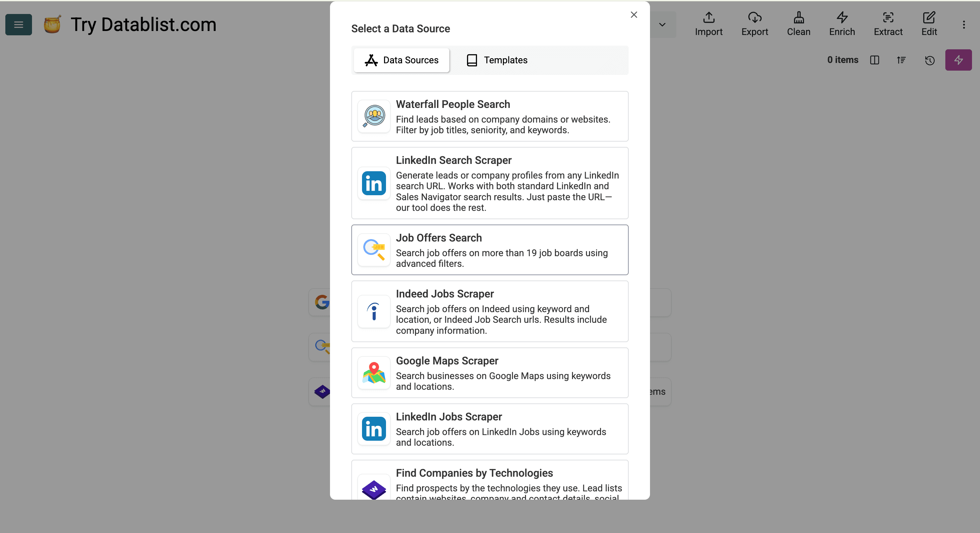Toggle the column layout view icon
This screenshot has width=980, height=533.
[x=874, y=60]
